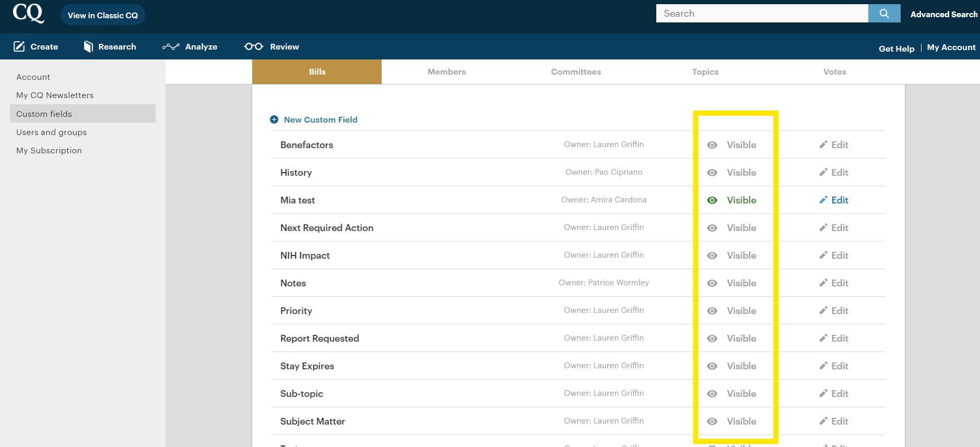This screenshot has width=980, height=447.
Task: Click the Benefactors field name
Action: click(x=306, y=145)
